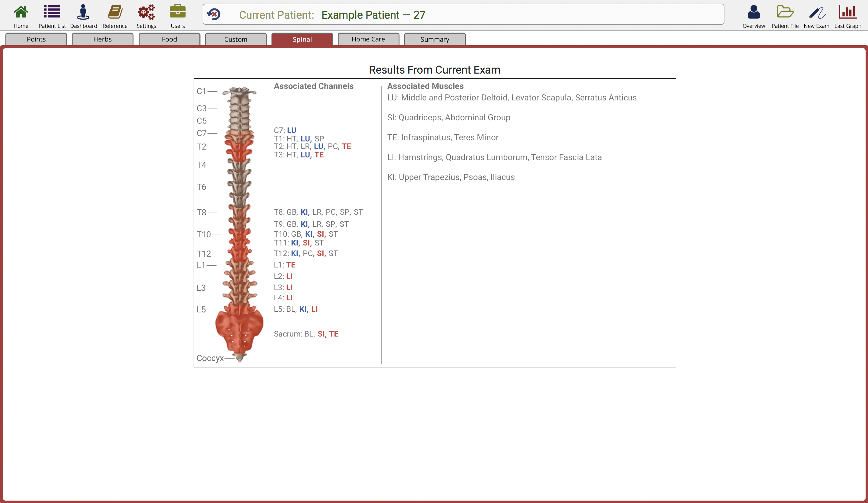Open the patient Overview icon
The width and height of the screenshot is (868, 503).
point(754,16)
